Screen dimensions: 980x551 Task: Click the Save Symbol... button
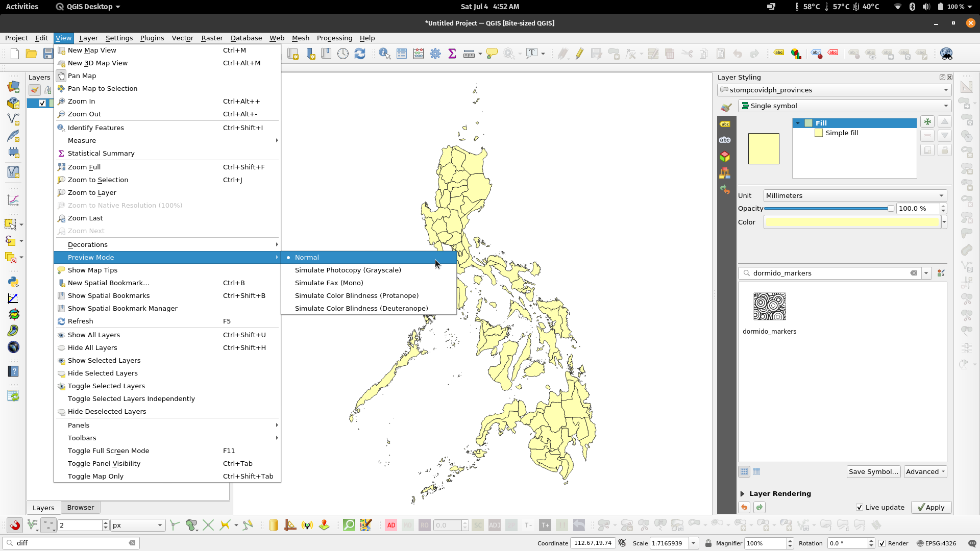(873, 472)
